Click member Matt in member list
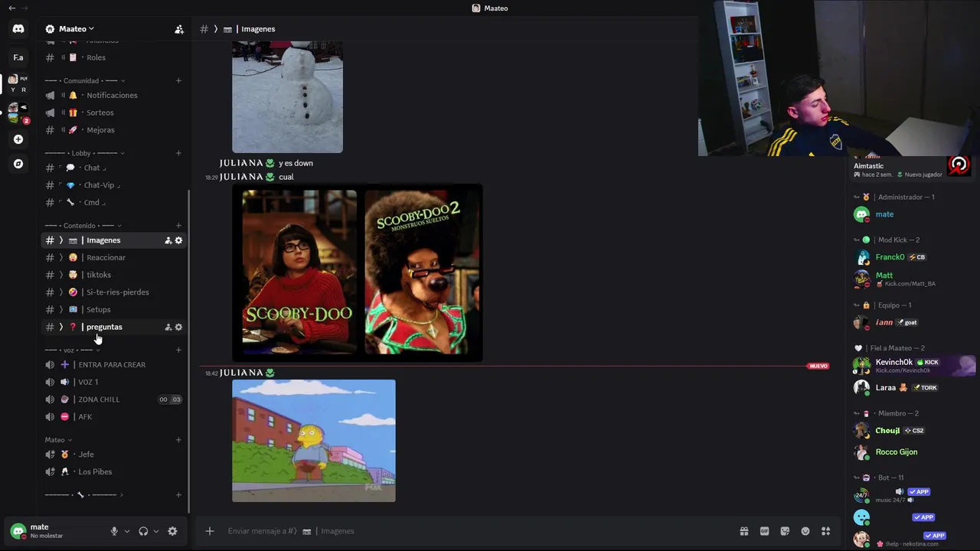The height and width of the screenshot is (551, 980). (x=911, y=279)
